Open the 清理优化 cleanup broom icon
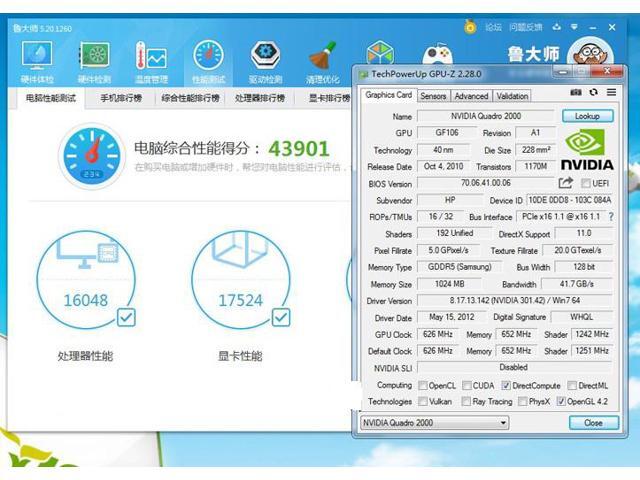The image size is (640, 480). [x=322, y=58]
